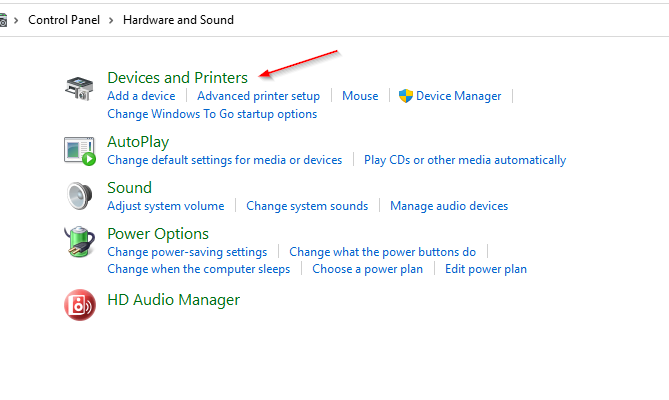Open the Devices and Printers icon
The width and height of the screenshot is (669, 400).
click(79, 88)
